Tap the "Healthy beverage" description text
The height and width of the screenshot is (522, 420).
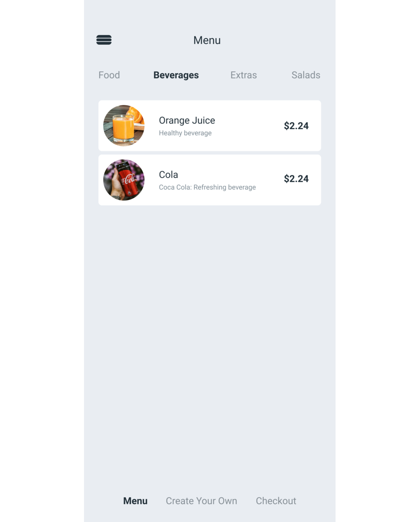[185, 133]
